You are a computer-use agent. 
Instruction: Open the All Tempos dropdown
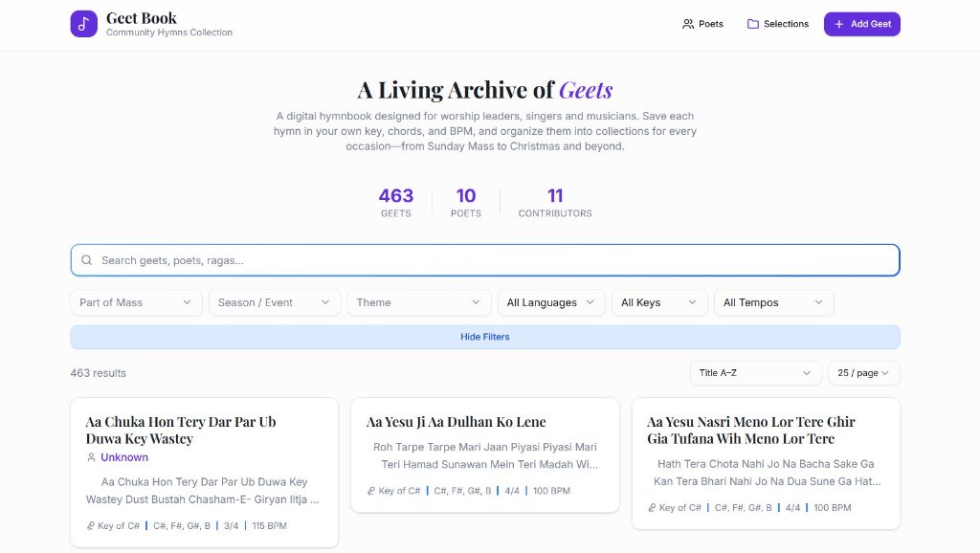773,302
